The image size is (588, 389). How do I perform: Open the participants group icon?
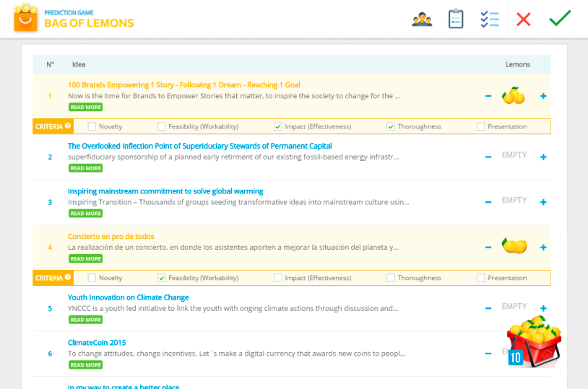pyautogui.click(x=422, y=19)
